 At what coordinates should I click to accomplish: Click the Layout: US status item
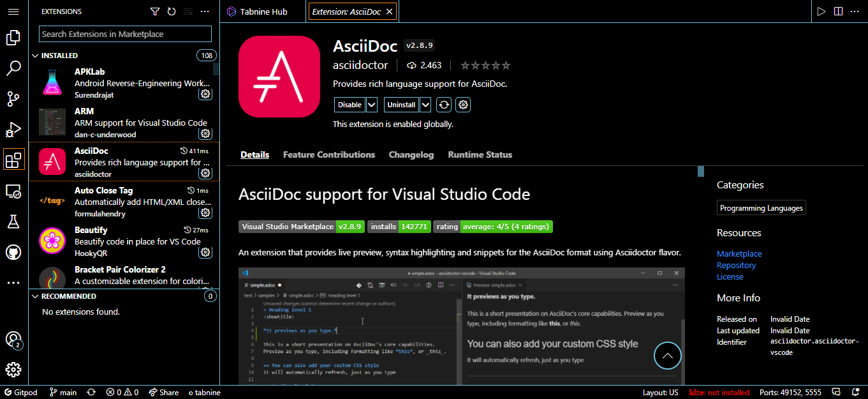[661, 393]
